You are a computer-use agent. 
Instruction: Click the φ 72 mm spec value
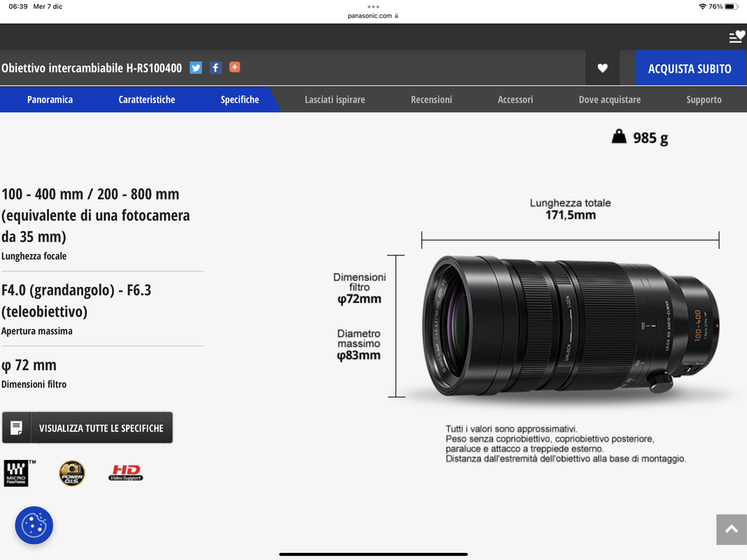(29, 365)
